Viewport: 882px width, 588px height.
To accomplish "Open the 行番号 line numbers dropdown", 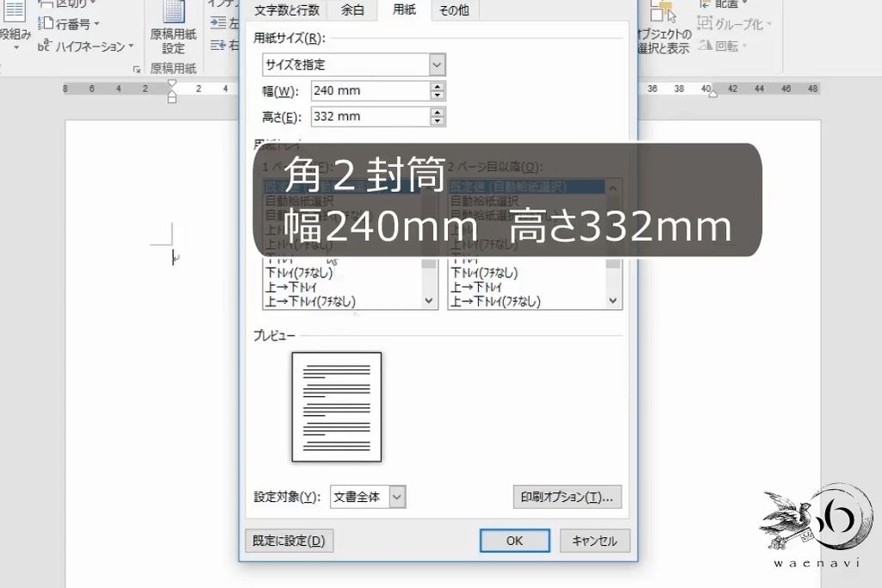I will (x=69, y=24).
